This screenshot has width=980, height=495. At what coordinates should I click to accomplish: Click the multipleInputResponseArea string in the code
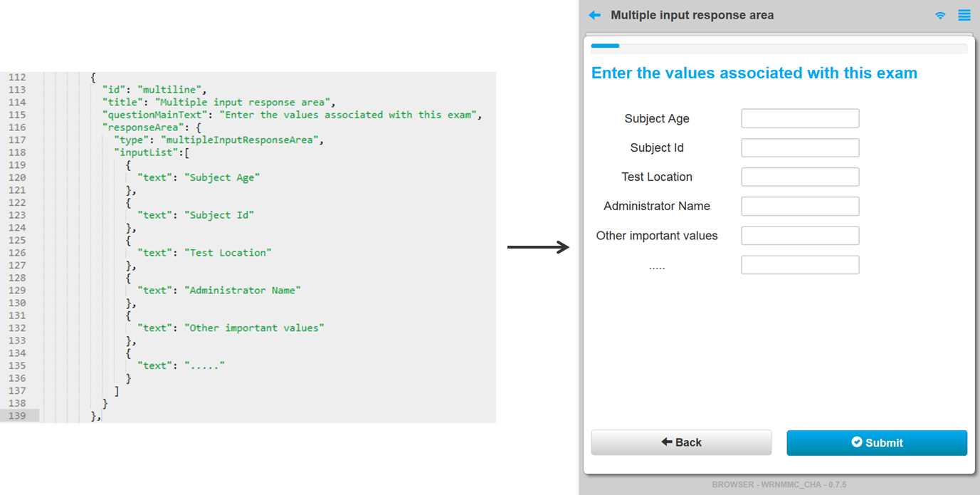[x=240, y=140]
